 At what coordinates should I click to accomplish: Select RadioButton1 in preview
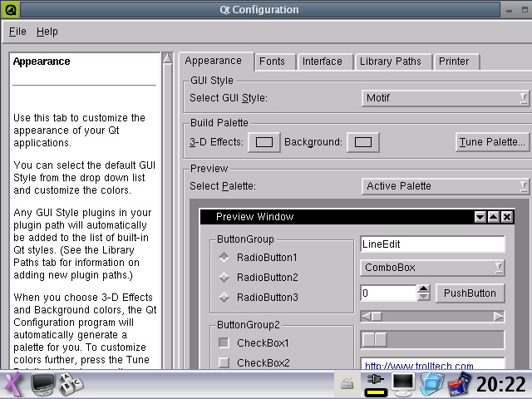point(224,258)
